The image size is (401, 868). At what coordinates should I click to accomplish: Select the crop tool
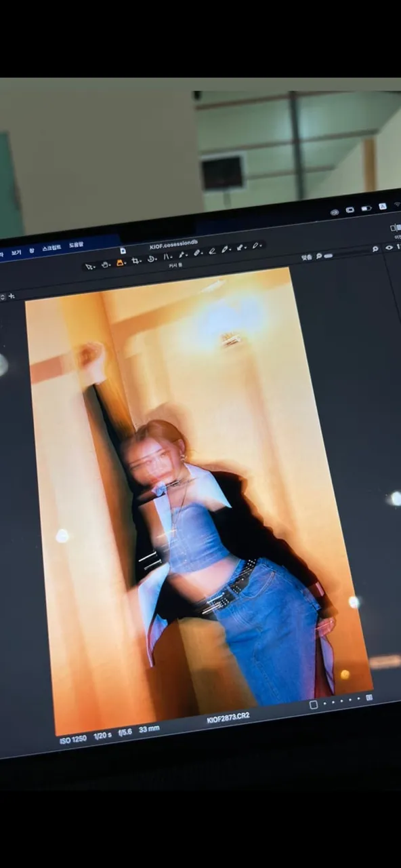coord(136,261)
